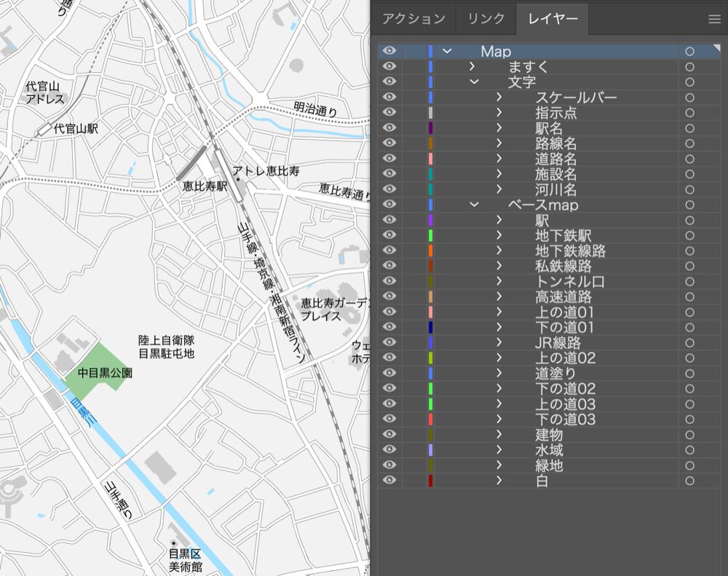Expand the ますく layer
The image size is (728, 576).
472,66
